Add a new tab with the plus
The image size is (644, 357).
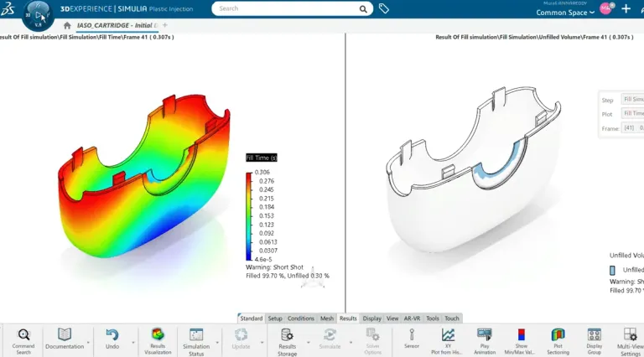[165, 25]
